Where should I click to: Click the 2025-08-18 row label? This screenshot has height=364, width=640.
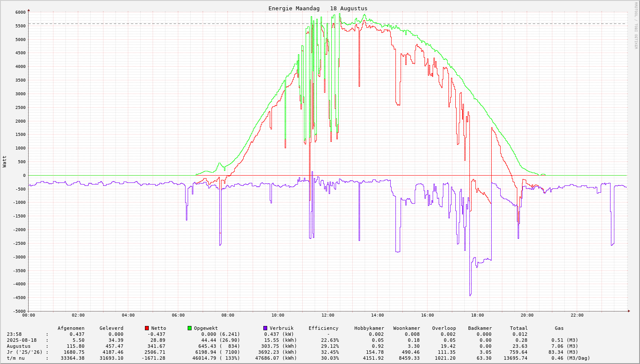[21, 340]
